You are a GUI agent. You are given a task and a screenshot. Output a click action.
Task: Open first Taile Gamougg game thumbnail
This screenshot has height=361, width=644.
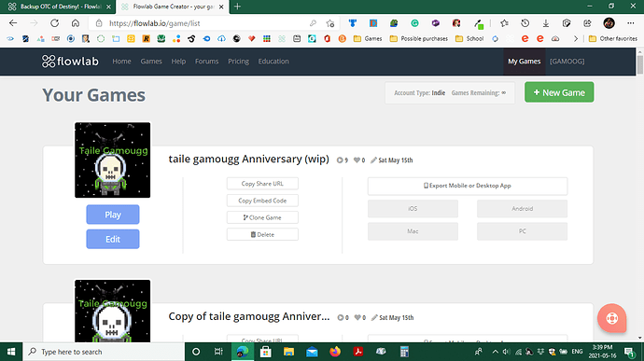(x=113, y=160)
